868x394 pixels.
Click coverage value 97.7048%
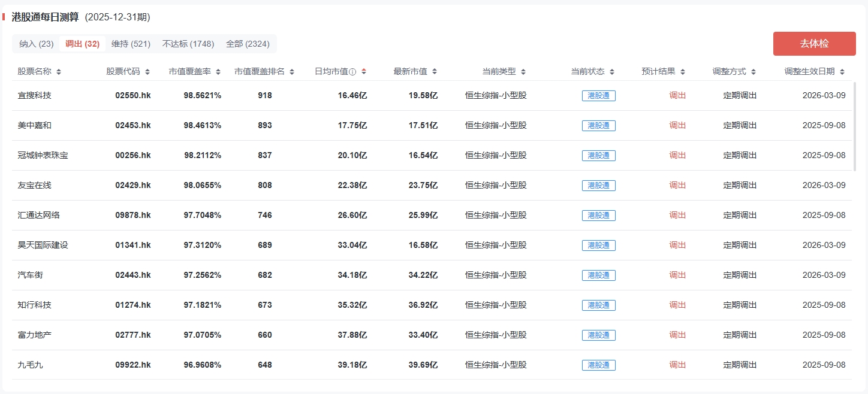[203, 215]
